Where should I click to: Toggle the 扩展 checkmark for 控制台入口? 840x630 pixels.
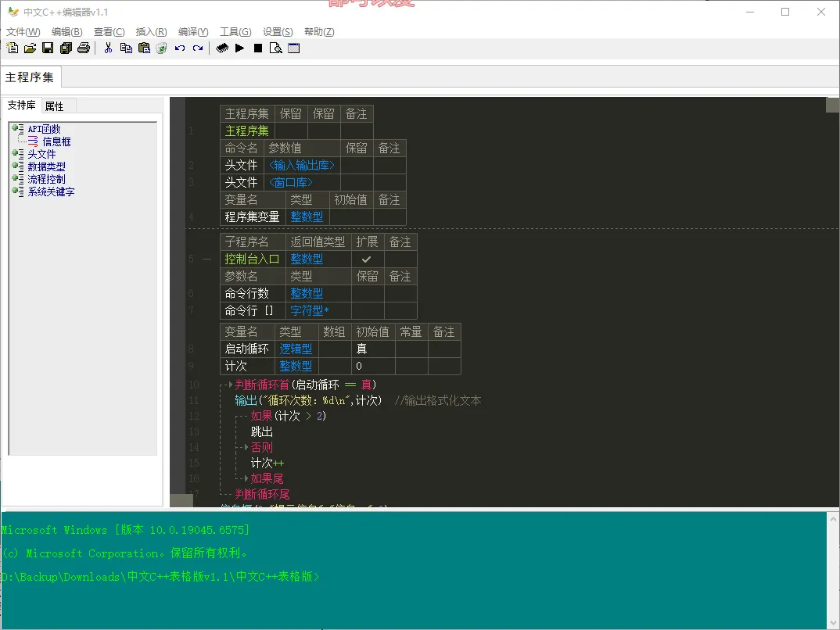pyautogui.click(x=366, y=260)
